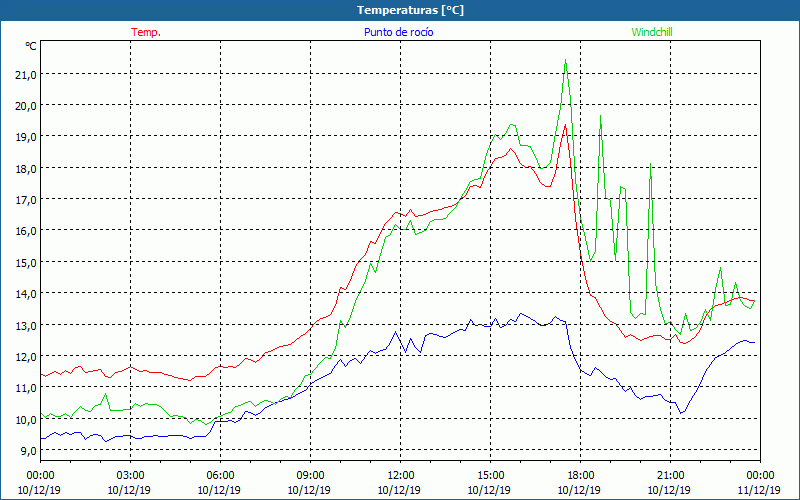Click the 21,0 y-axis value
This screenshot has width=800, height=500.
(26, 74)
